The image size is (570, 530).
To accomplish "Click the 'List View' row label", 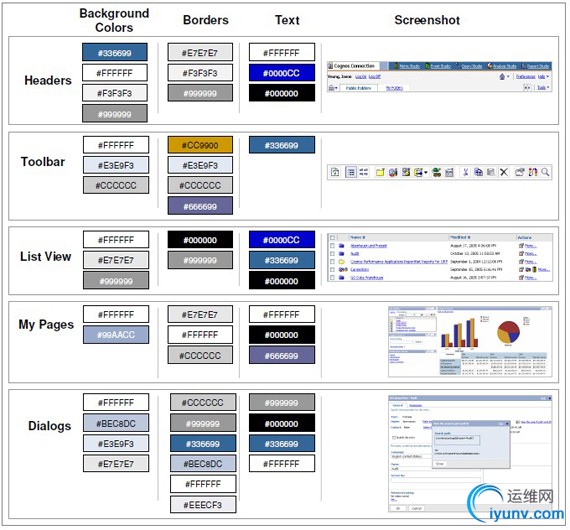I will coord(45,257).
